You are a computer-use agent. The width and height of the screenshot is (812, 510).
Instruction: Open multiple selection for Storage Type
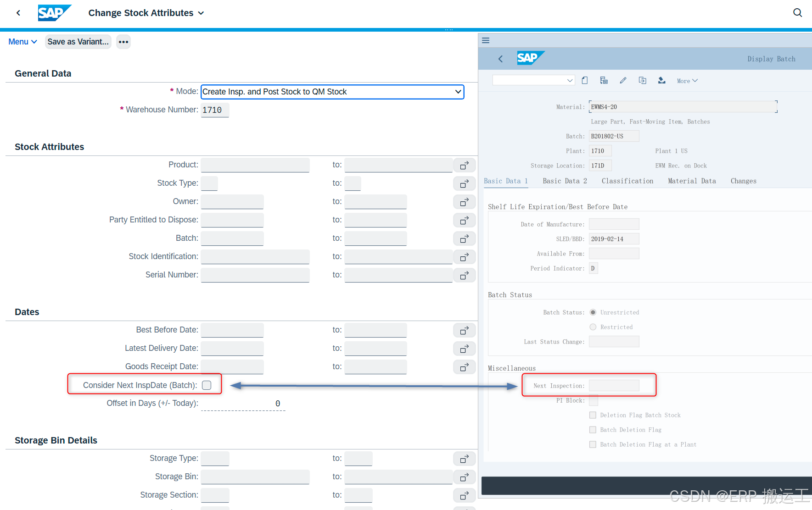click(465, 459)
